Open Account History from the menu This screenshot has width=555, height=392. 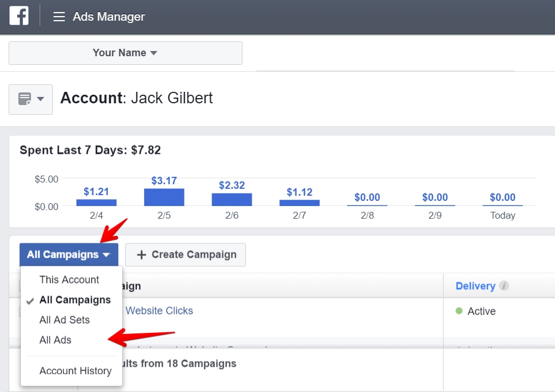(x=75, y=371)
